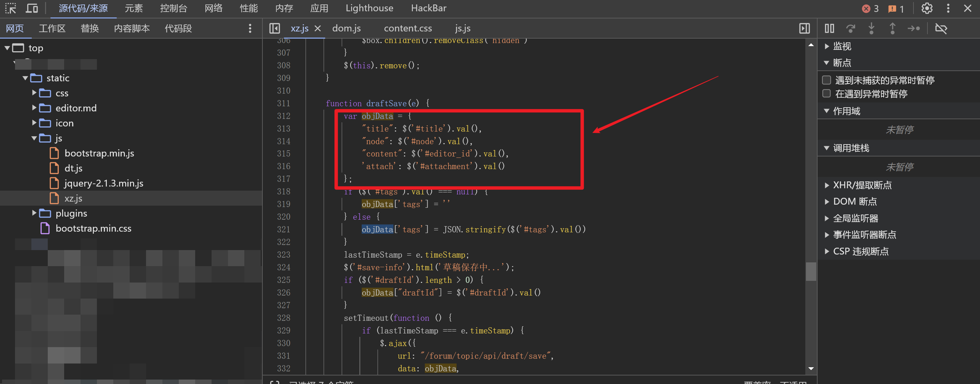Image resolution: width=980 pixels, height=384 pixels.
Task: Expand the editor.md folder
Action: (x=34, y=108)
